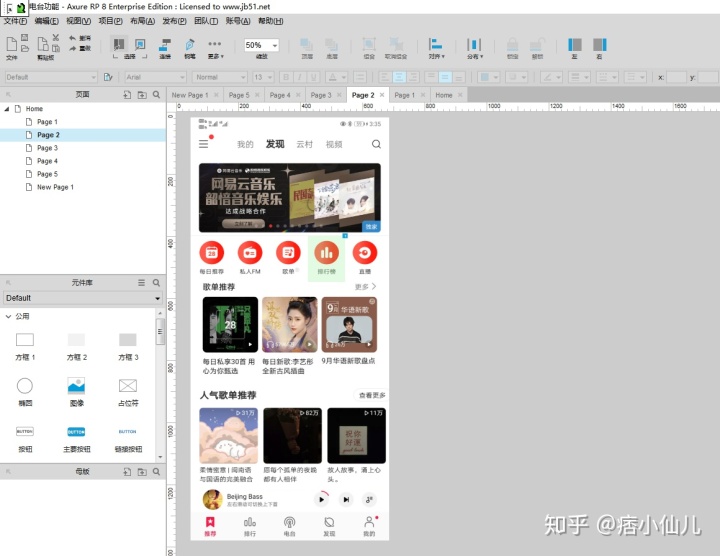Select New Page 1 in page tree
Image resolution: width=720 pixels, height=556 pixels.
55,187
